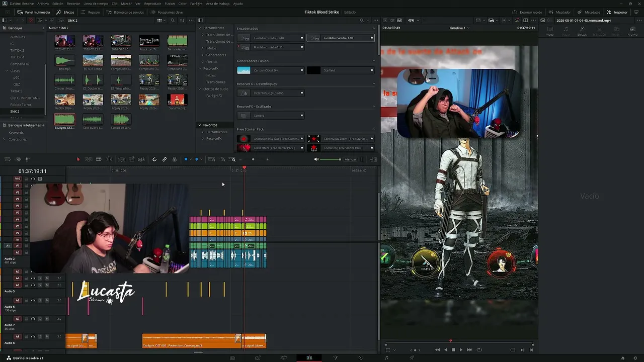The height and width of the screenshot is (362, 644).
Task: Open the Biblioteca de sonidos panel
Action: tap(125, 12)
